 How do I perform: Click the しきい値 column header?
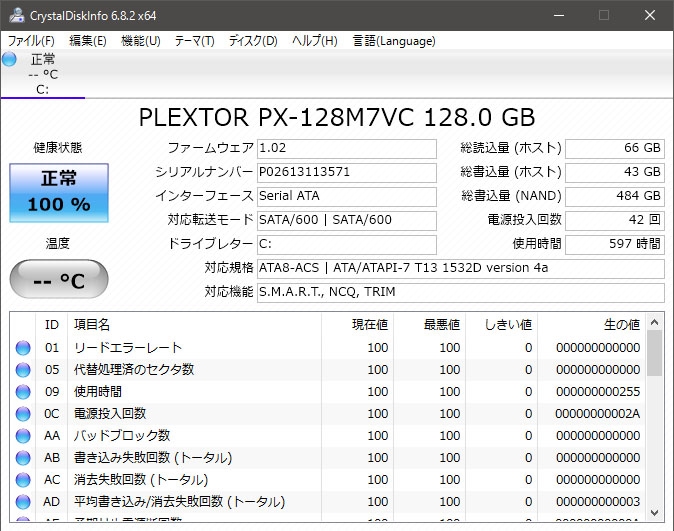pyautogui.click(x=501, y=325)
